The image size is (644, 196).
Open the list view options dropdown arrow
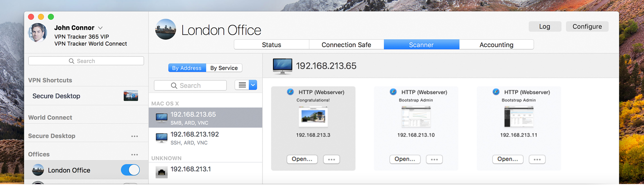[253, 85]
